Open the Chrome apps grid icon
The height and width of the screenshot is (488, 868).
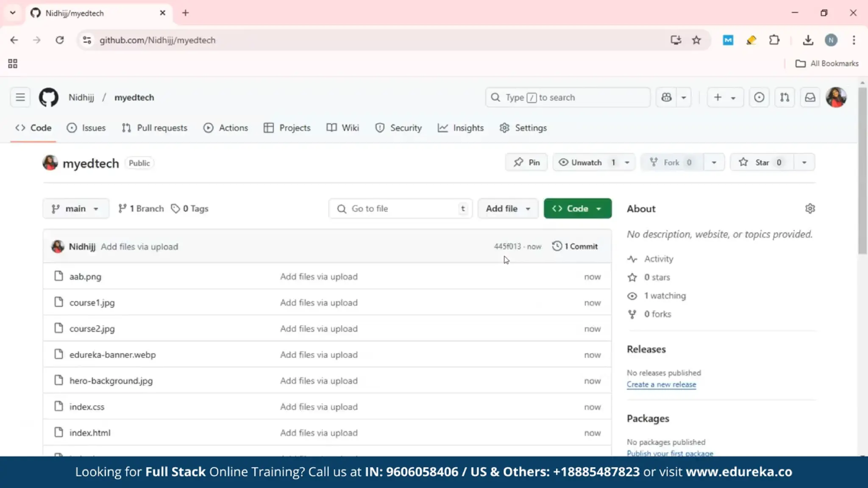(13, 64)
